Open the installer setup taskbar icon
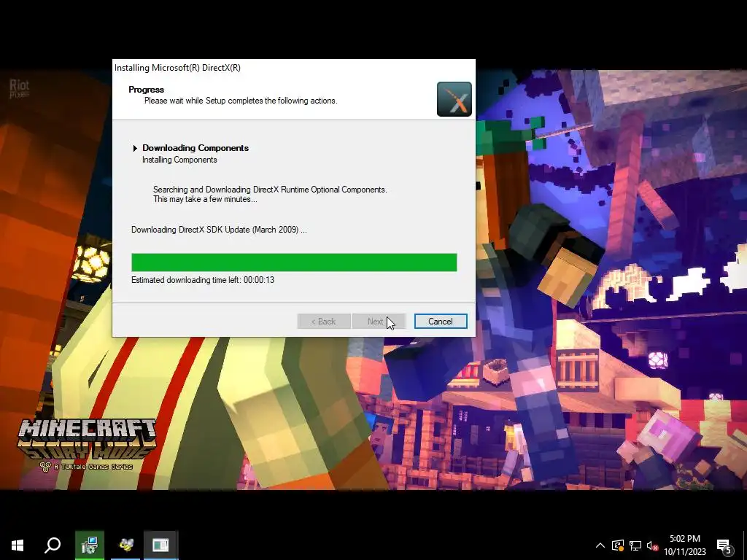The image size is (747, 560). point(90,545)
